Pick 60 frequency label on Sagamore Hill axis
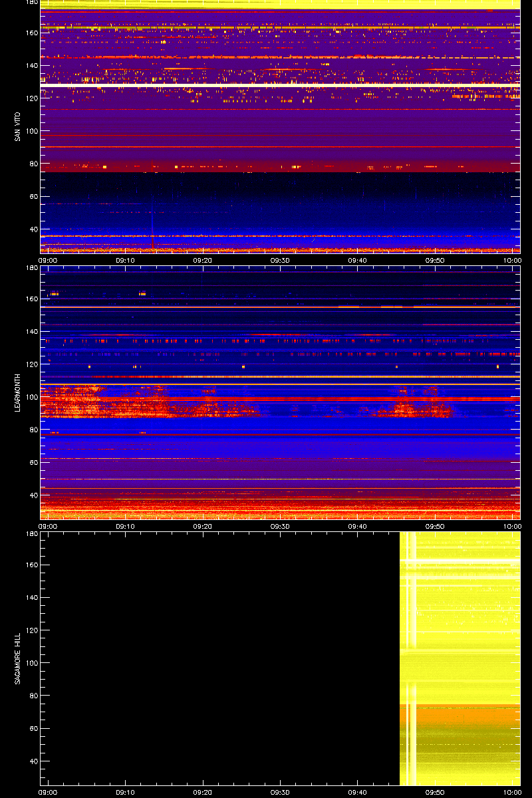Image resolution: width=532 pixels, height=798 pixels. (33, 728)
